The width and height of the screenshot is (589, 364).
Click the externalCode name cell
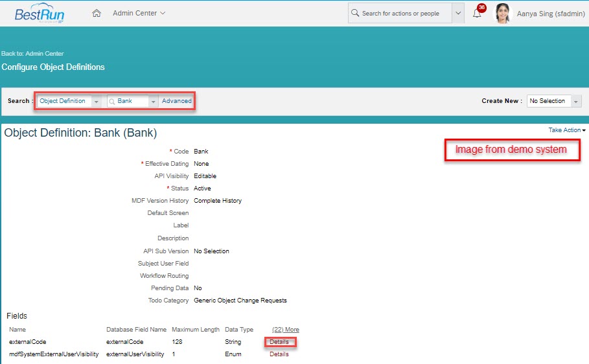28,342
